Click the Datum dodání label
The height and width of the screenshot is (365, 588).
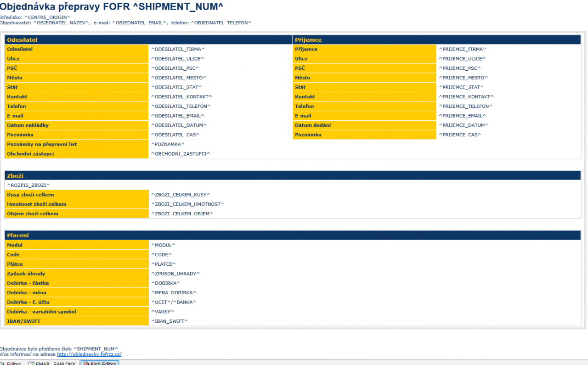click(313, 125)
